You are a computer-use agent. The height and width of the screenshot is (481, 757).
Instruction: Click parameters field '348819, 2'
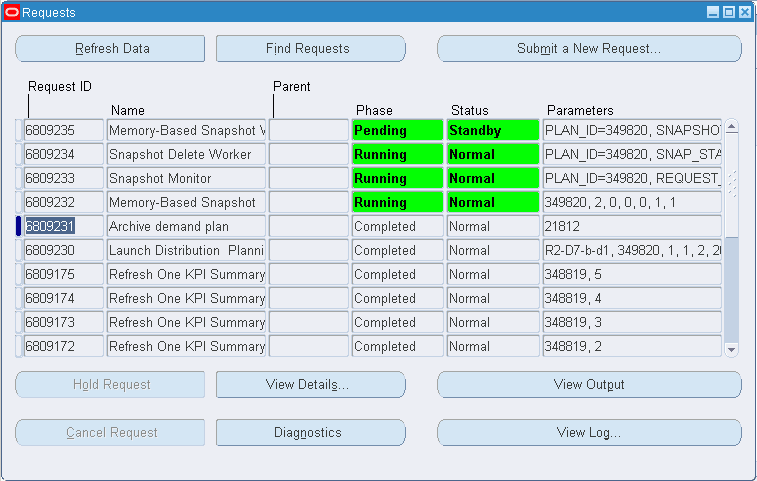(x=632, y=346)
